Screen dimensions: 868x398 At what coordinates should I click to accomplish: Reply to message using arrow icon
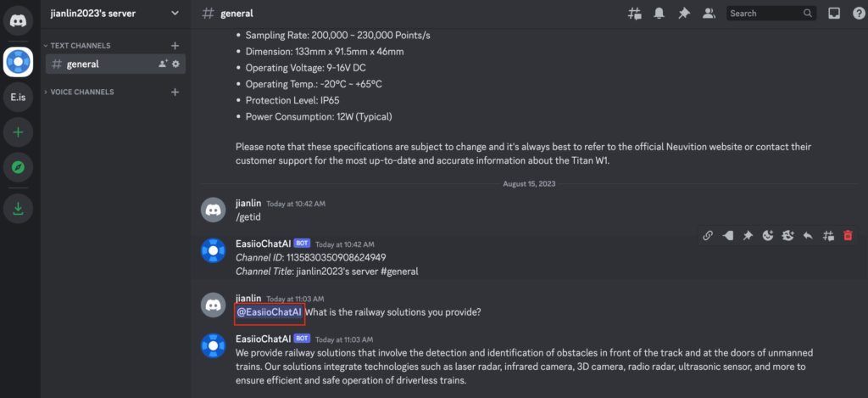(808, 236)
